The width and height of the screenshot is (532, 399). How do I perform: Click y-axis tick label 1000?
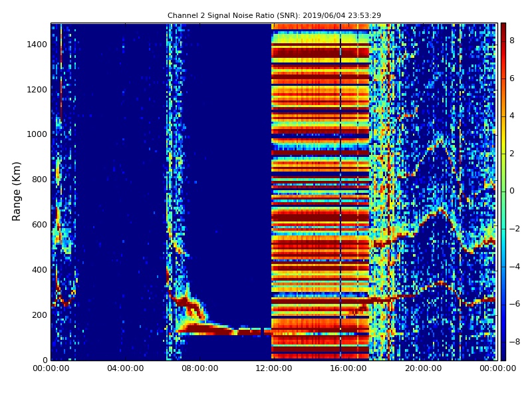pos(37,134)
